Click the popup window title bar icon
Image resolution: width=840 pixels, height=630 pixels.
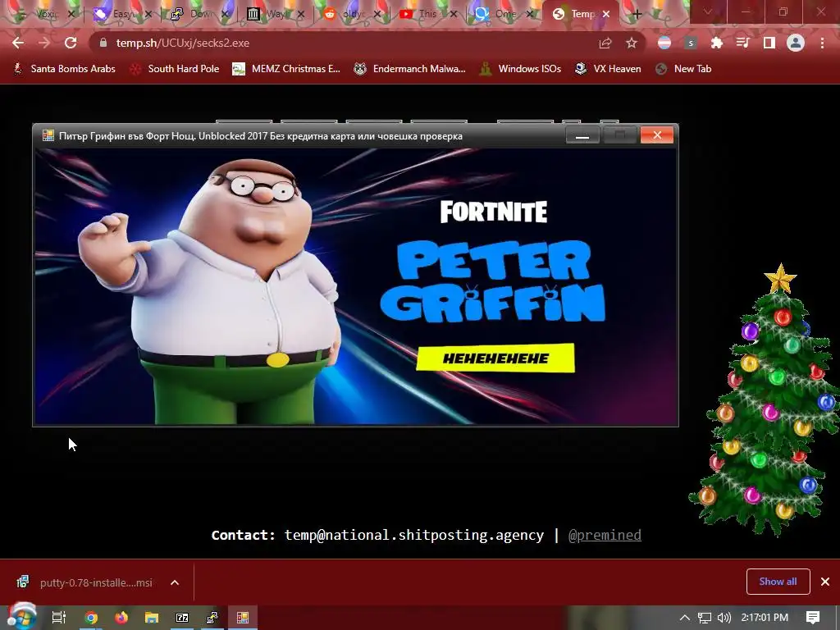click(x=48, y=135)
